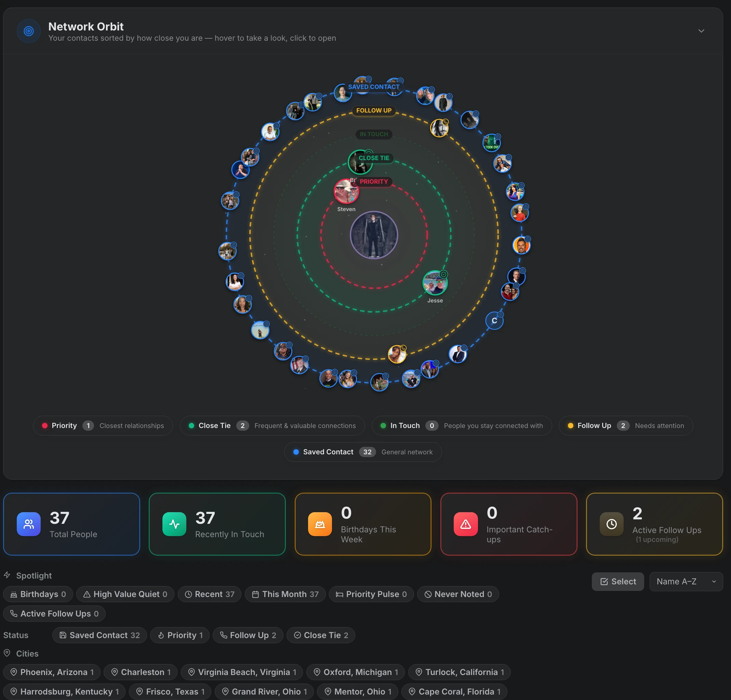The width and height of the screenshot is (731, 700).
Task: Filter by Mentor, Ohio chip
Action: pos(358,692)
